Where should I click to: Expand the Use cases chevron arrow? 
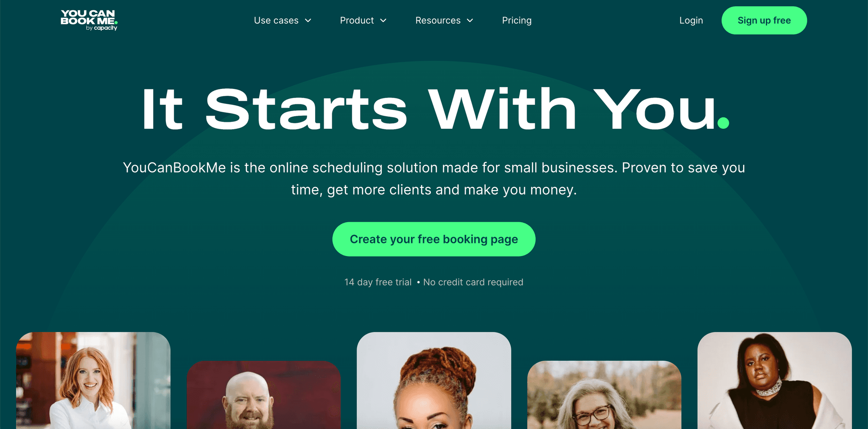coord(308,21)
